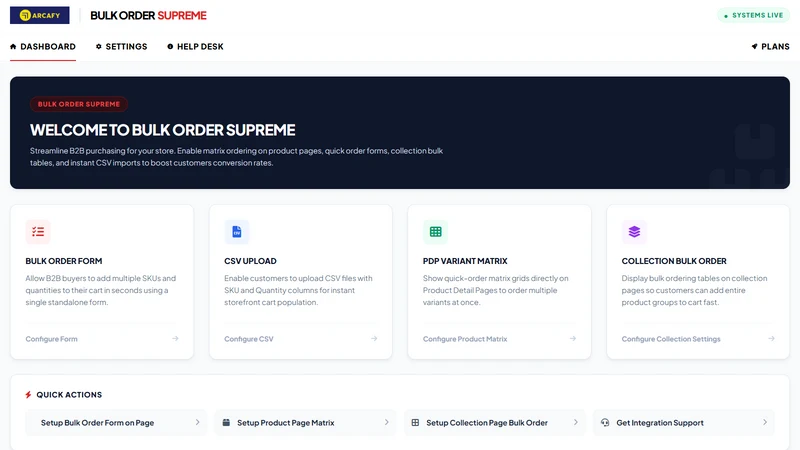The height and width of the screenshot is (450, 800).
Task: Open the Configure Form link
Action: (x=52, y=339)
